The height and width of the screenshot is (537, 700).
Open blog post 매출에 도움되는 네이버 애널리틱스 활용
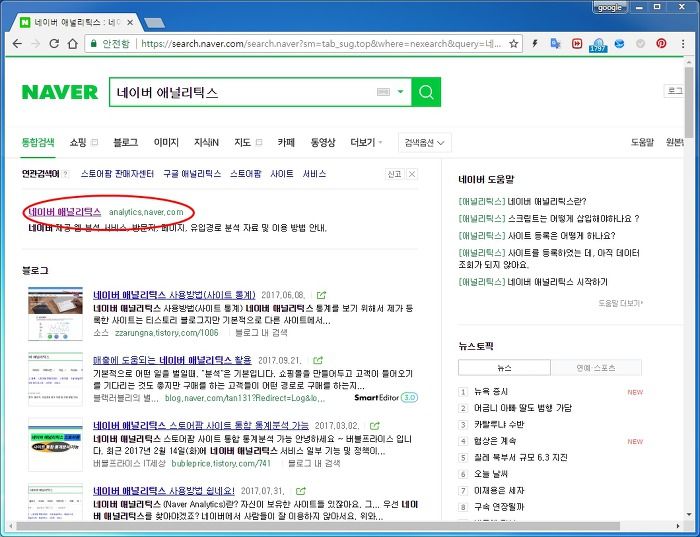click(172, 360)
